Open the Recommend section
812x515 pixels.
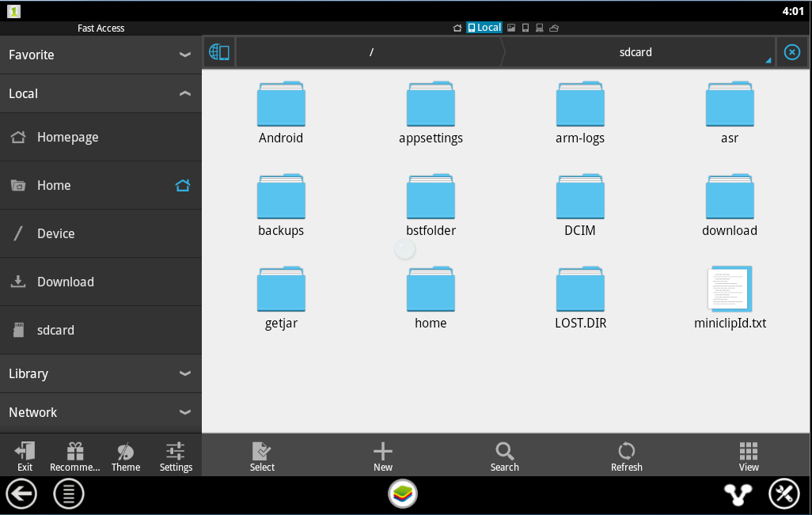(x=74, y=456)
